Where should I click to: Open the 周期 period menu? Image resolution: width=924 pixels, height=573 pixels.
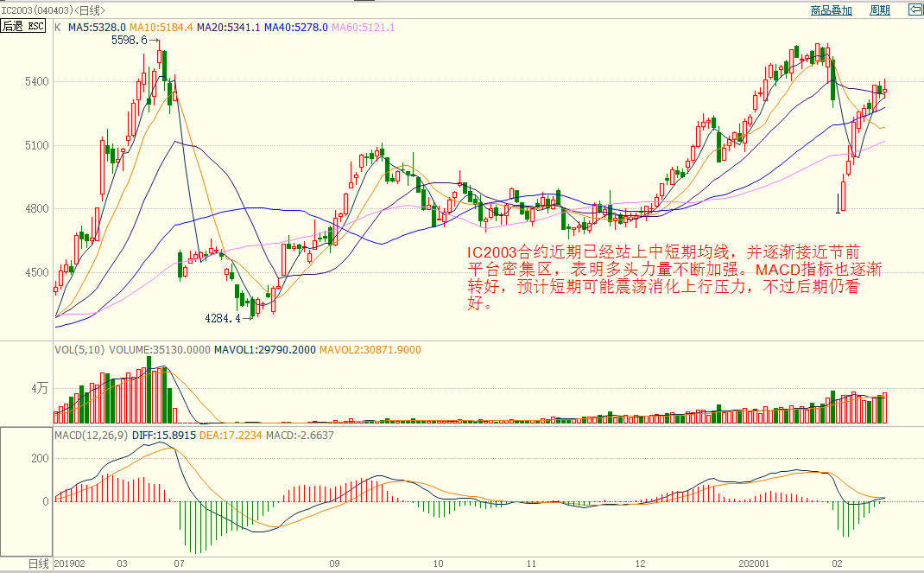[x=879, y=10]
